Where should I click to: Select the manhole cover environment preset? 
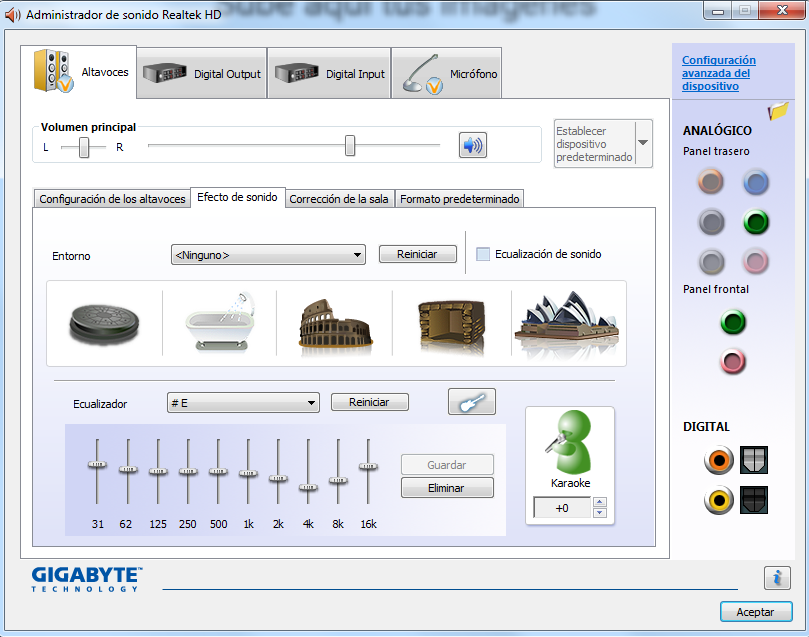104,324
